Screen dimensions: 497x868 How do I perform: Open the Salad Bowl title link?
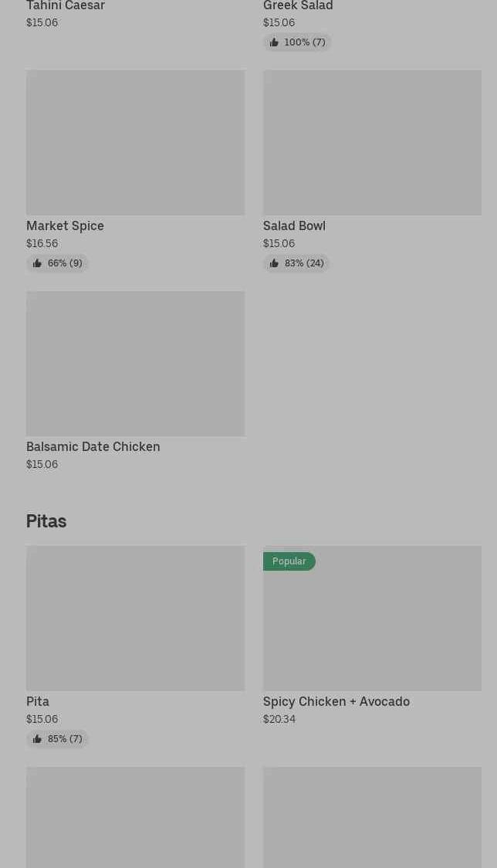[x=294, y=225]
